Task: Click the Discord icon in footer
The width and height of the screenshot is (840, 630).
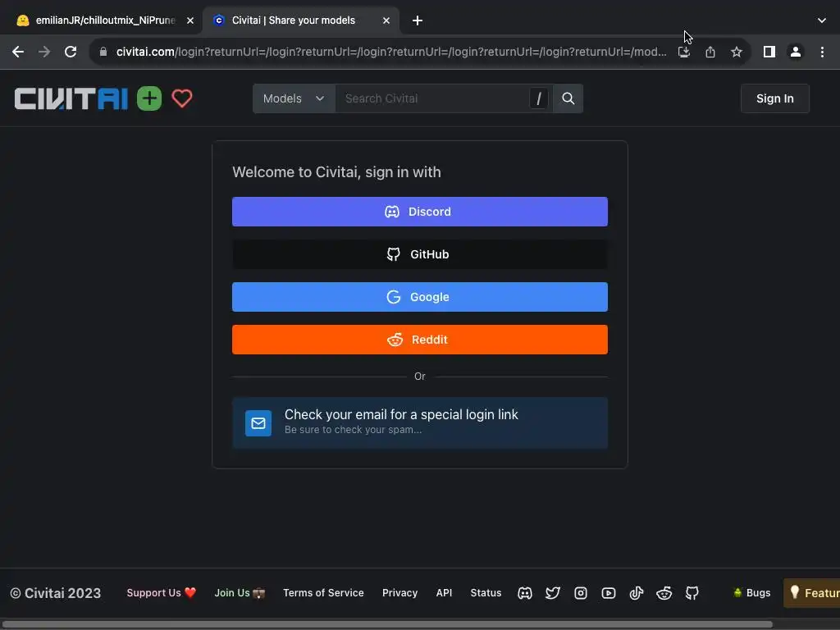Action: (x=525, y=593)
